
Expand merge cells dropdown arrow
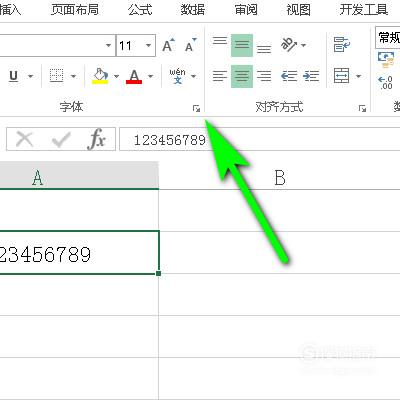(358, 76)
